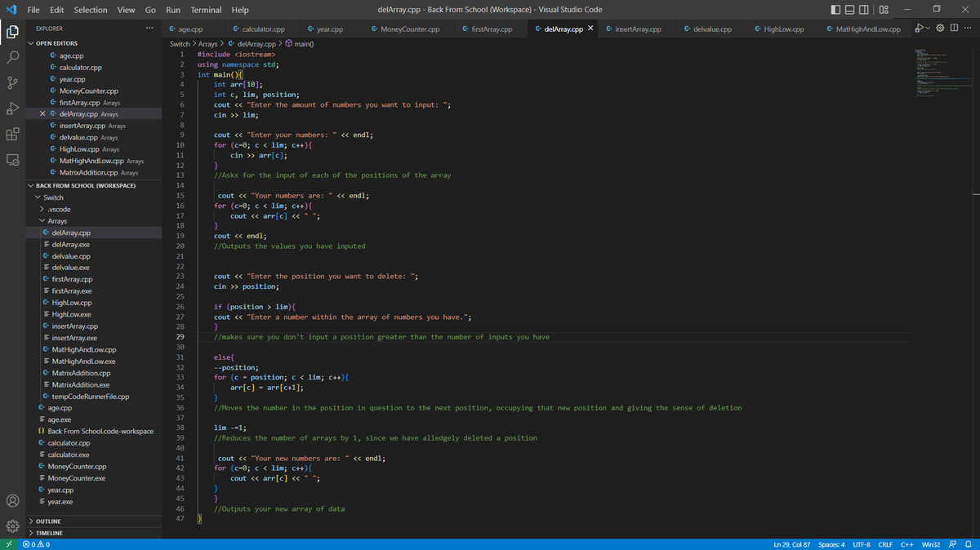
Task: Open the Search view in activity bar
Action: (12, 59)
